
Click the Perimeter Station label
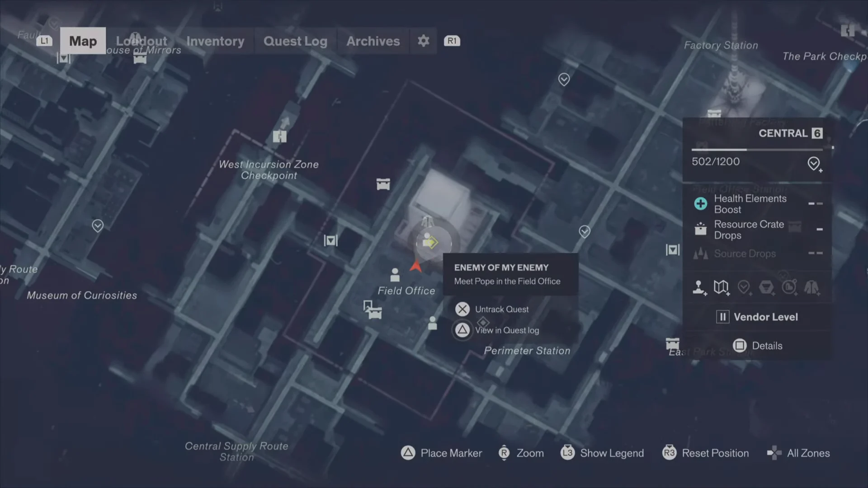(x=527, y=351)
